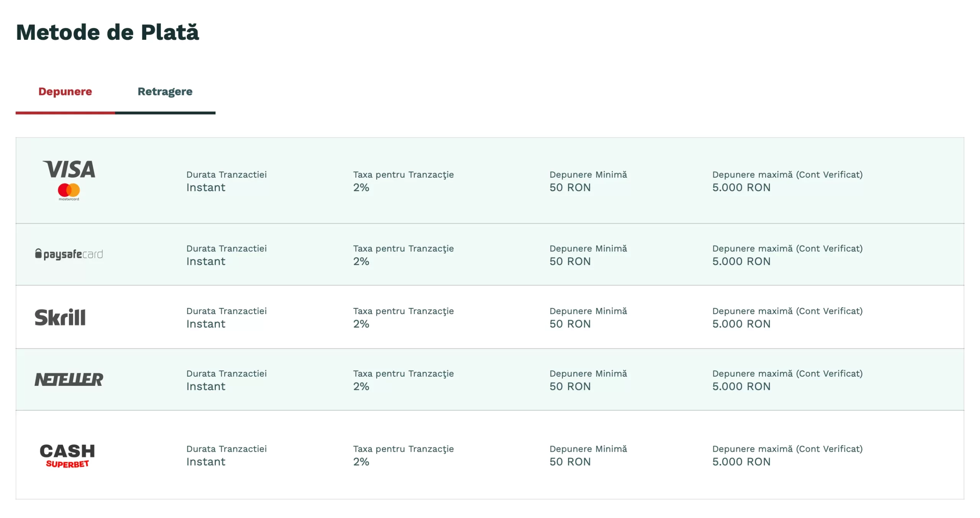Image resolution: width=980 pixels, height=518 pixels.
Task: Click Taxa pentru Tranzacție label in VISA row
Action: [403, 175]
